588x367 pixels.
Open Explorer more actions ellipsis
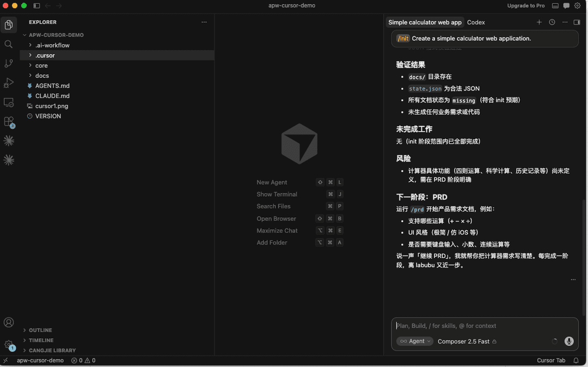click(x=204, y=22)
